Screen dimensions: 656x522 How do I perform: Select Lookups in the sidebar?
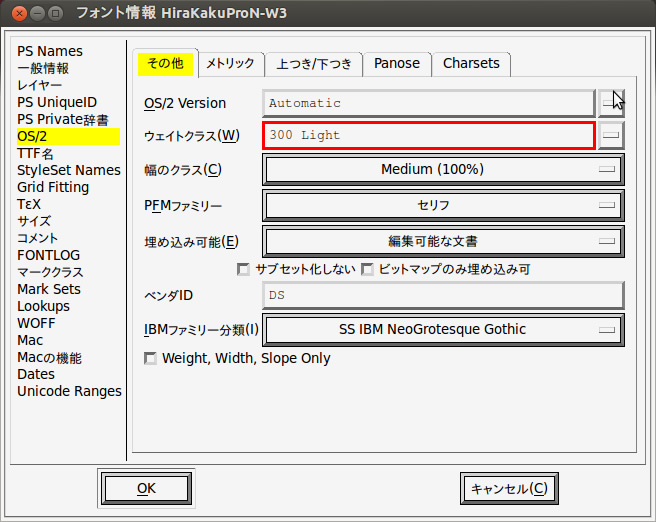(44, 306)
